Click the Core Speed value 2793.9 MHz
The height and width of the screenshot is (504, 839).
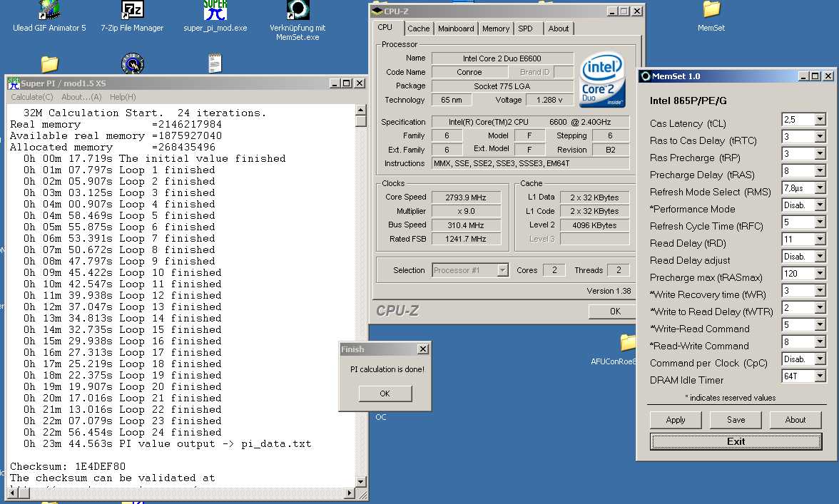tap(466, 197)
